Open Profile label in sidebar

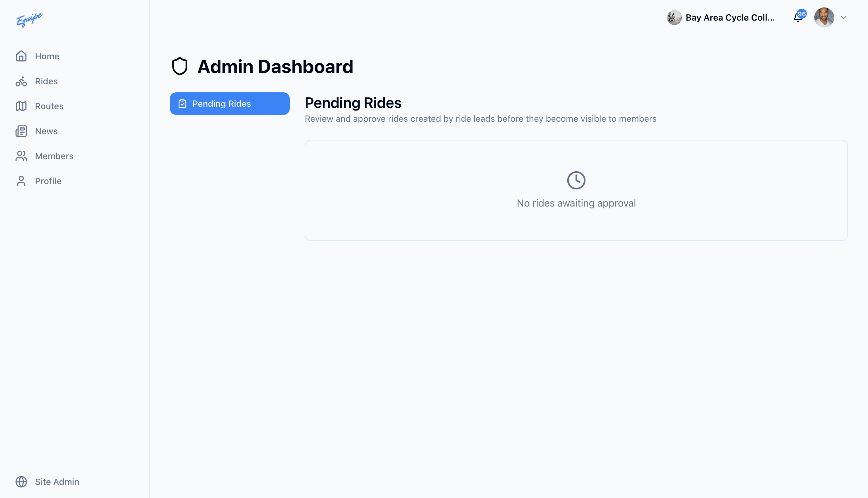click(x=48, y=181)
